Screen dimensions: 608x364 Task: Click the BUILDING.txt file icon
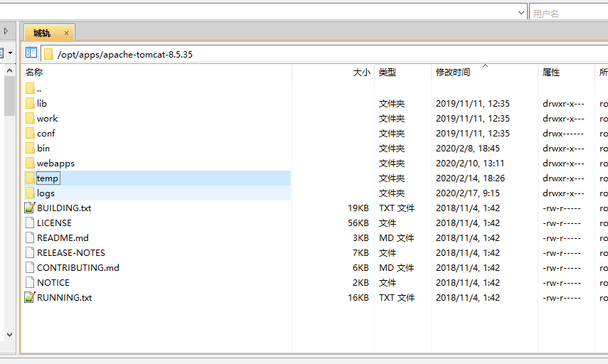coord(30,208)
